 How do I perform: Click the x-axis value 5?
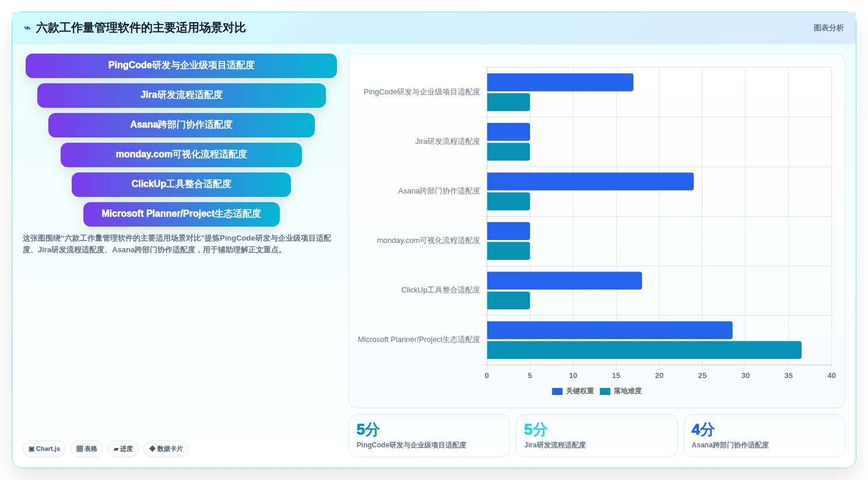click(530, 376)
